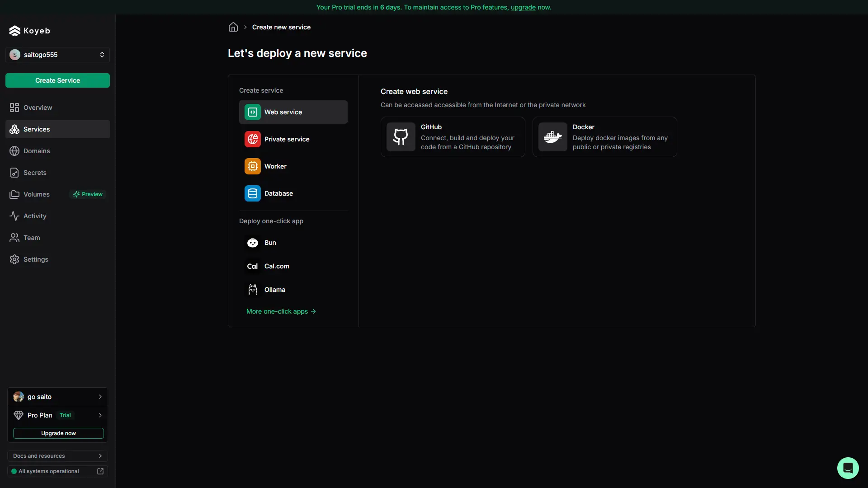Select the Database service option
Viewport: 868px width, 488px height.
[x=293, y=193]
